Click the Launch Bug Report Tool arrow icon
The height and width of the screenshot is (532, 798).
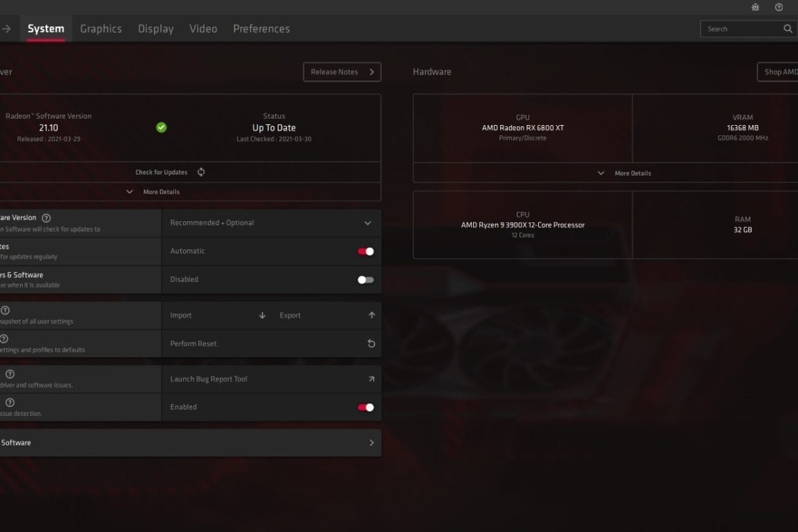pos(372,379)
